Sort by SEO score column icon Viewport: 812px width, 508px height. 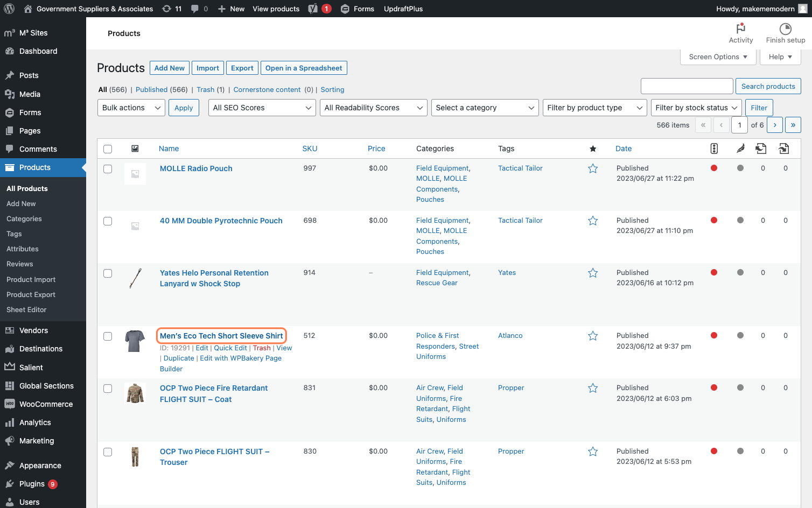tap(714, 149)
